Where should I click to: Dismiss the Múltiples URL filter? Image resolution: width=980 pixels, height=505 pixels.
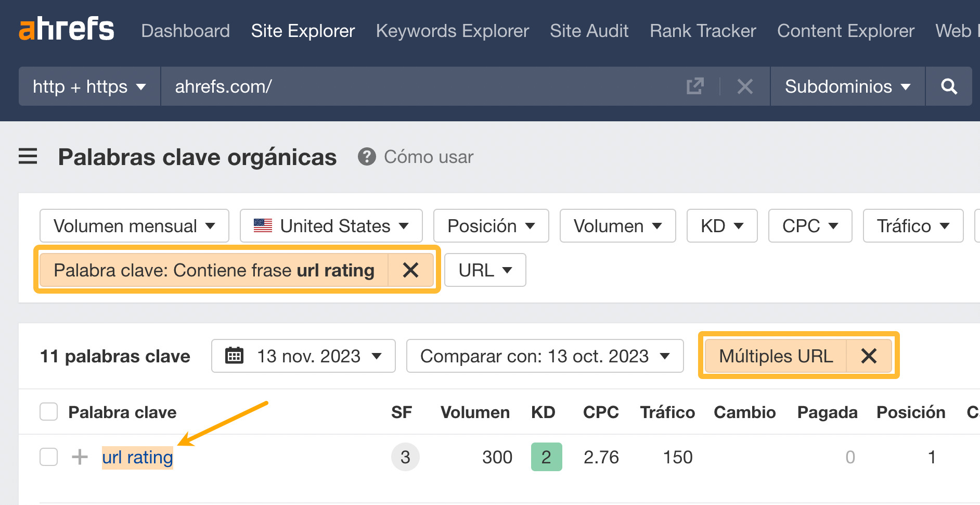click(x=869, y=356)
